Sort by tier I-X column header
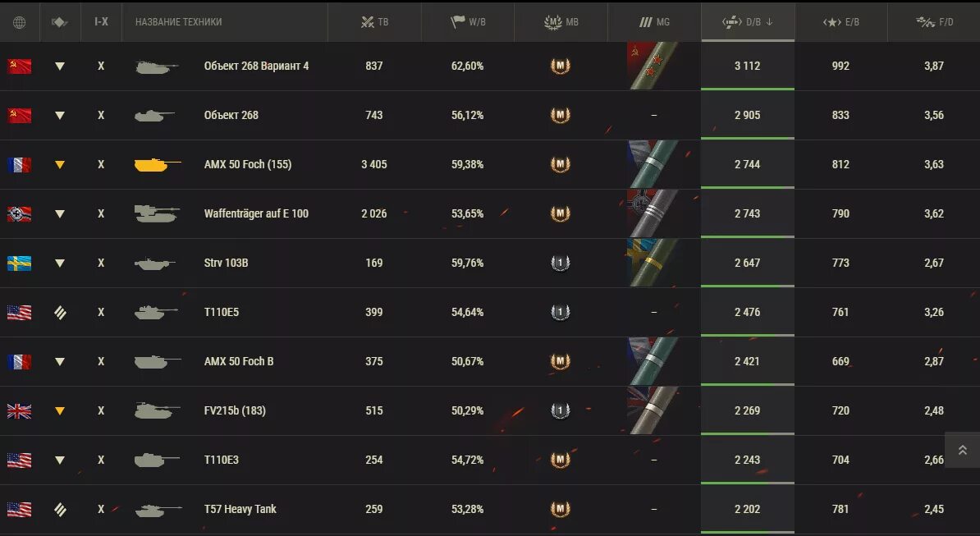The height and width of the screenshot is (536, 980). (x=101, y=22)
